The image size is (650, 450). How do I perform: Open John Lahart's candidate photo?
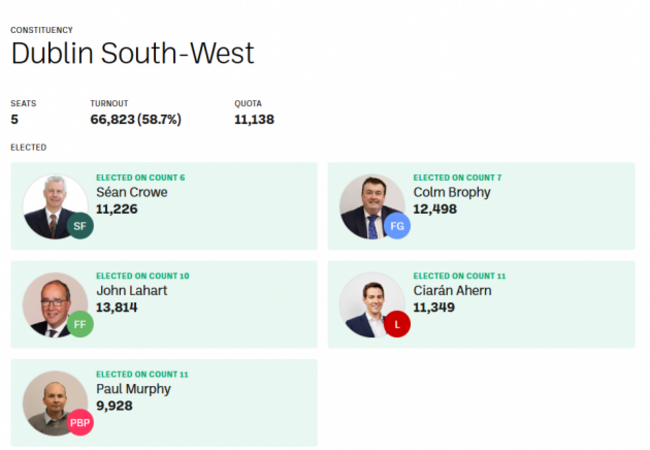point(55,305)
